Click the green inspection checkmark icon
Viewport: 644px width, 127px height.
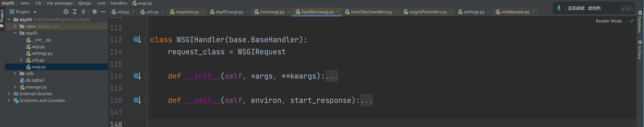pos(632,21)
